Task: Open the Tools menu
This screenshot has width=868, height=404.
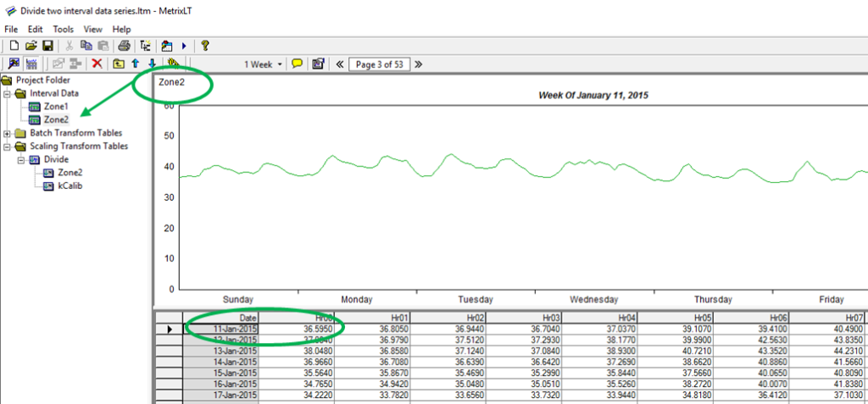Action: click(x=63, y=29)
